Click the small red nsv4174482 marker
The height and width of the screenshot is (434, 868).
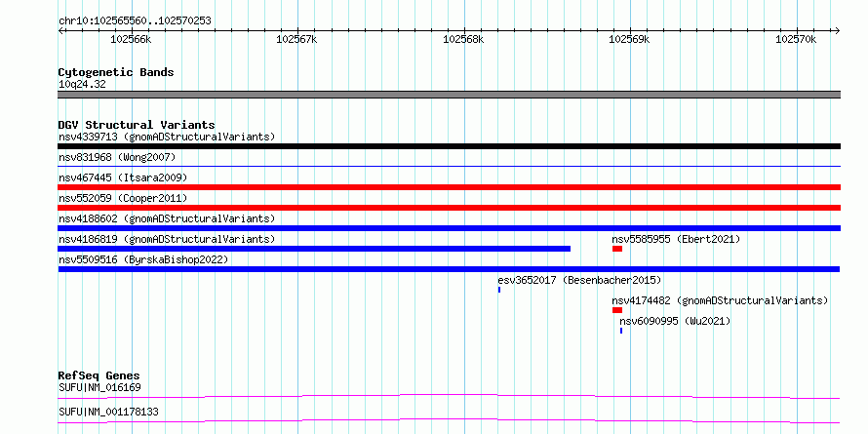tap(617, 310)
